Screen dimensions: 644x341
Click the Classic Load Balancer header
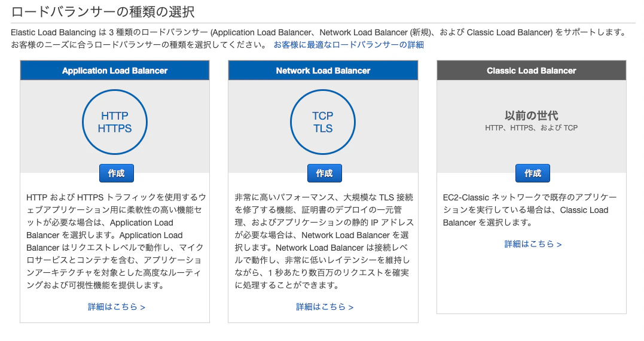click(532, 71)
